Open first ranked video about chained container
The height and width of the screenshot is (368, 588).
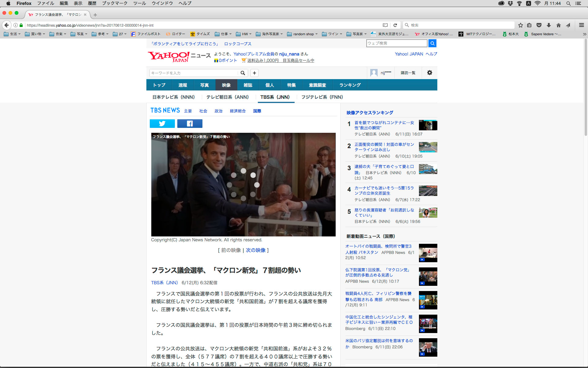click(384, 125)
